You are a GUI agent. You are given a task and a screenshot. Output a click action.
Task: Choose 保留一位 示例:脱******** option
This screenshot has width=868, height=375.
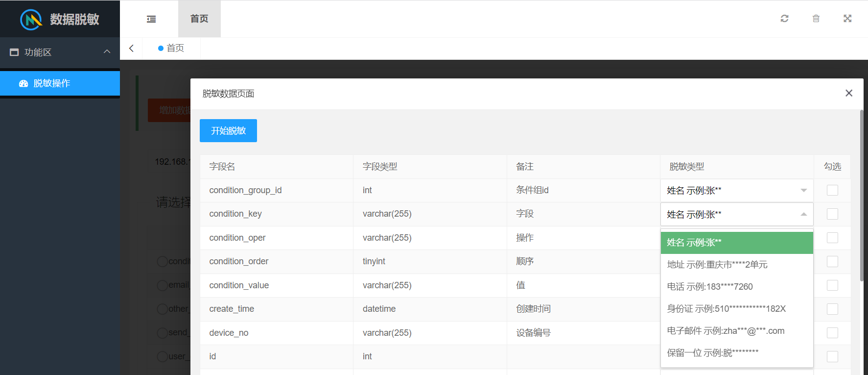coord(737,353)
